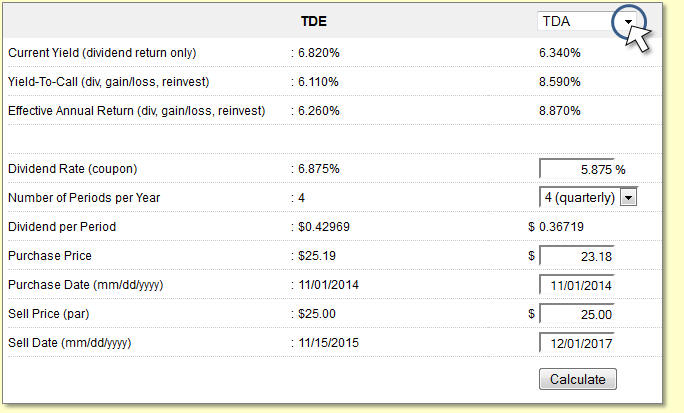684x413 pixels.
Task: Focus the Dividend Rate 5.875 % field
Action: click(577, 169)
